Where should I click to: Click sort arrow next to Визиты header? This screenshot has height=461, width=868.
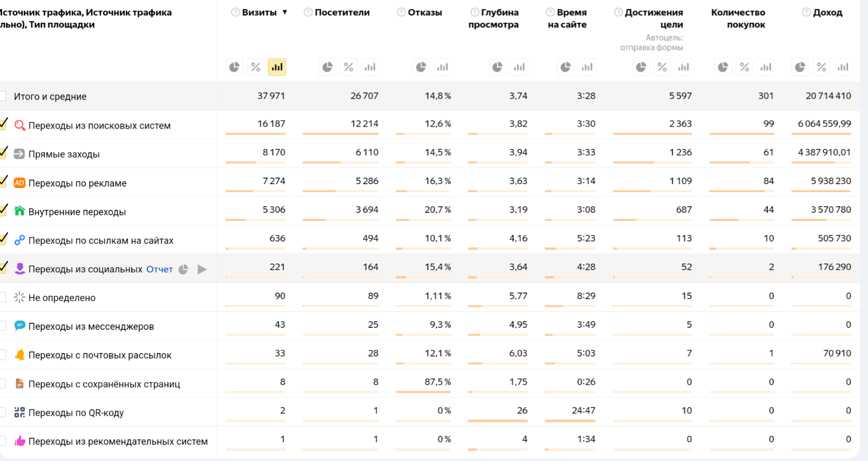pos(285,12)
